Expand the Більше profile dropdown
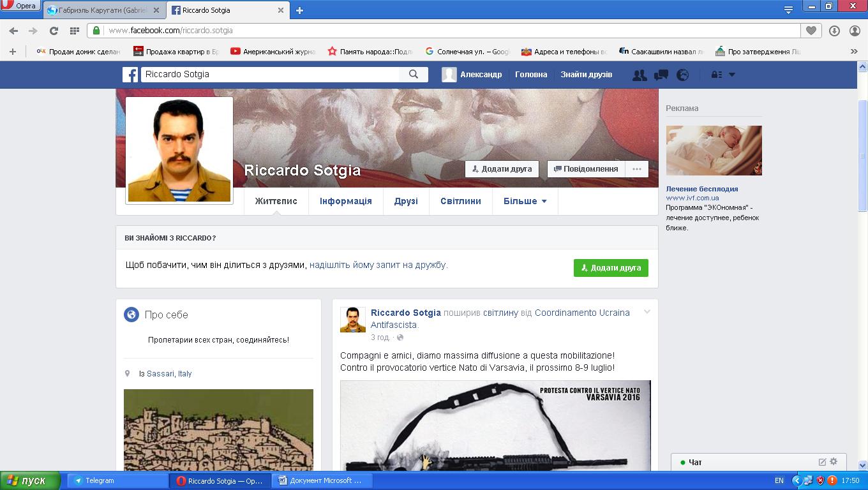868x490 pixels. (x=525, y=201)
